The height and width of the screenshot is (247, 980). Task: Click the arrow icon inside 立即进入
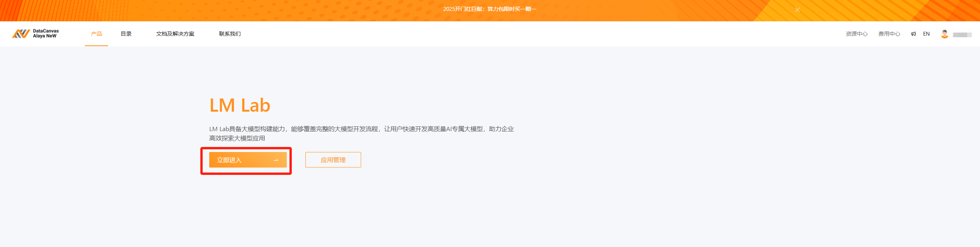[276, 160]
